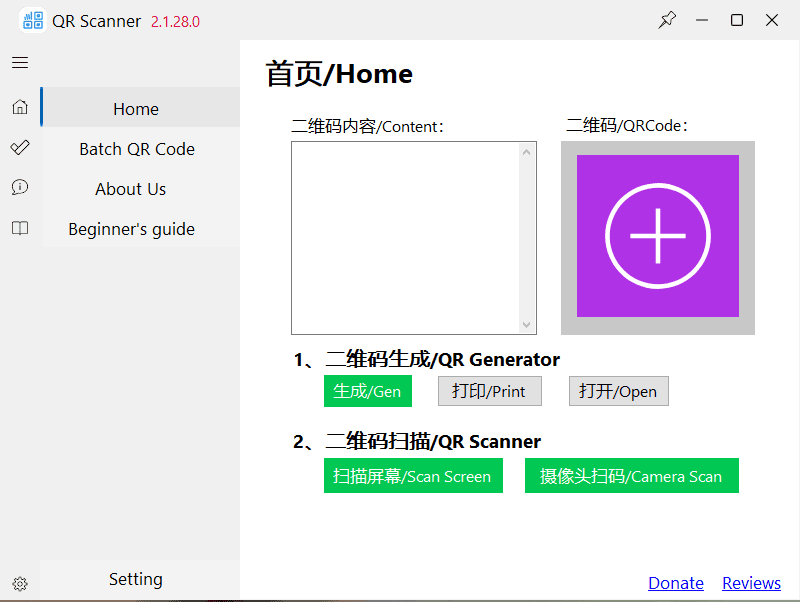Click the 二维码生成/QR Generator heading
800x602 pixels.
(427, 360)
